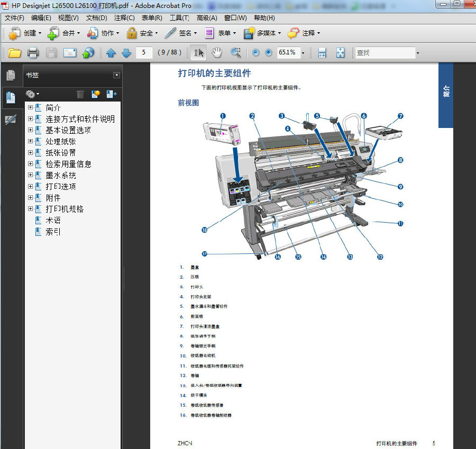The image size is (476, 449).
Task: Click the panel splitter collapse handle
Action: pos(124,279)
